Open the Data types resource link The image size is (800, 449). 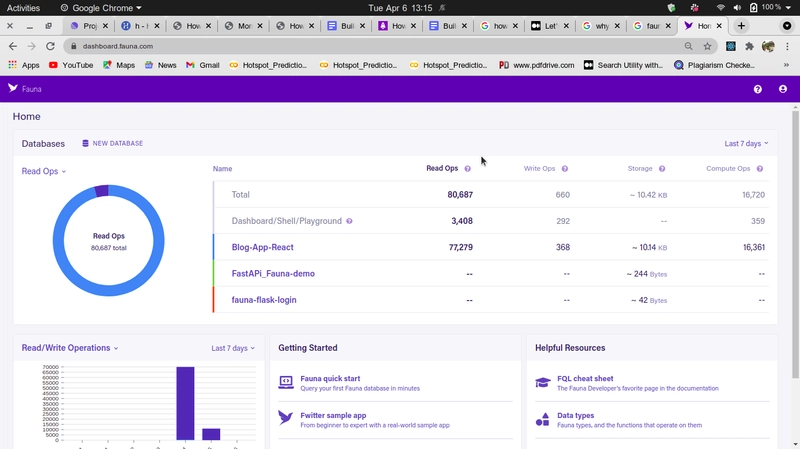coord(576,415)
